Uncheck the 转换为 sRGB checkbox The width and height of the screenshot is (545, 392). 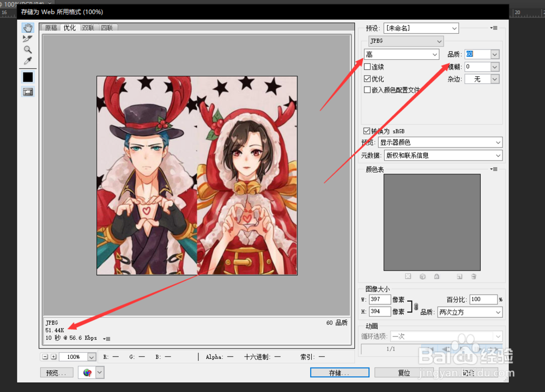(367, 131)
